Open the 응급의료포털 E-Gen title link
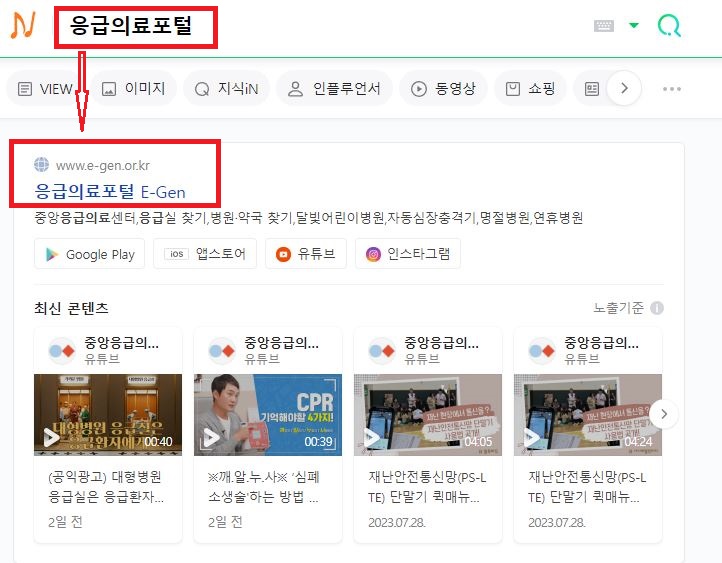The image size is (722, 563). click(x=110, y=192)
